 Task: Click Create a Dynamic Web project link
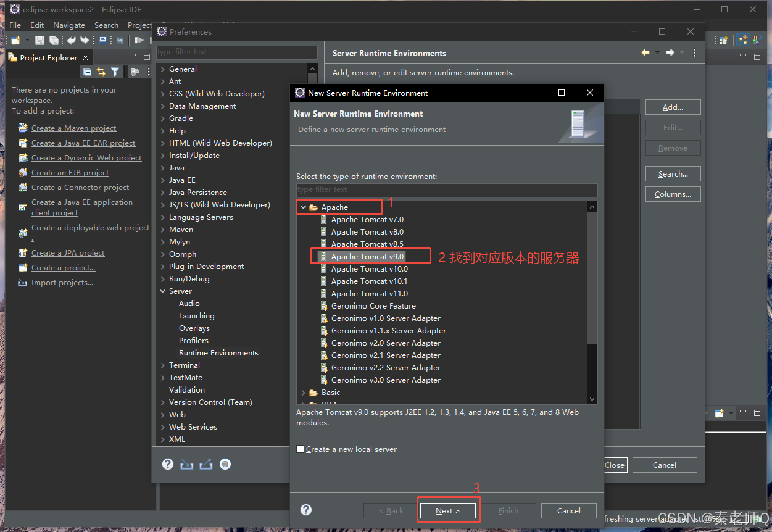tap(86, 158)
